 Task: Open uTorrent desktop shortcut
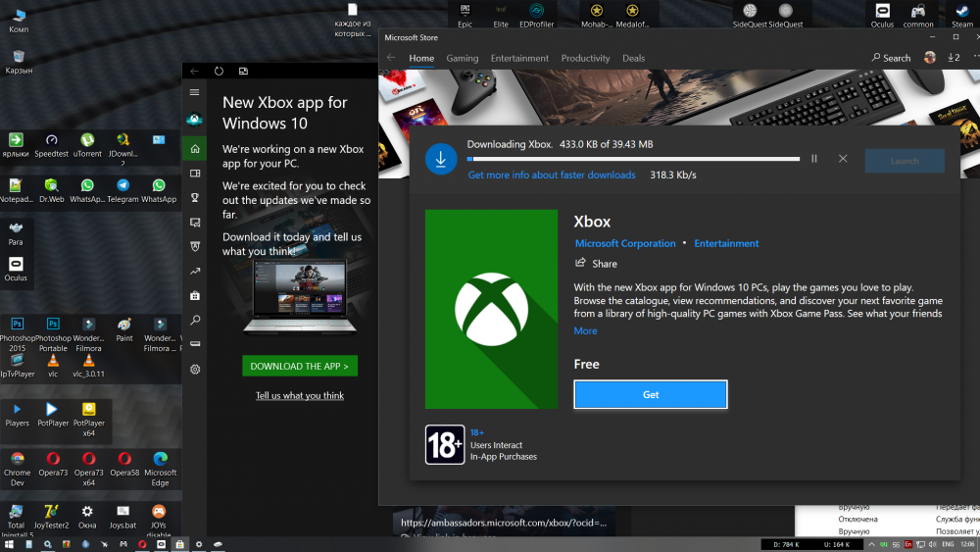[x=87, y=146]
